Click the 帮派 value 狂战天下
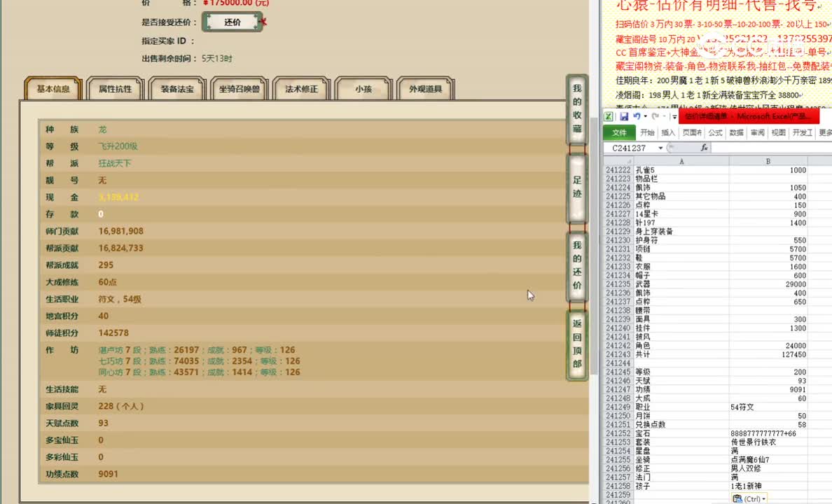The image size is (832, 504). tap(115, 163)
